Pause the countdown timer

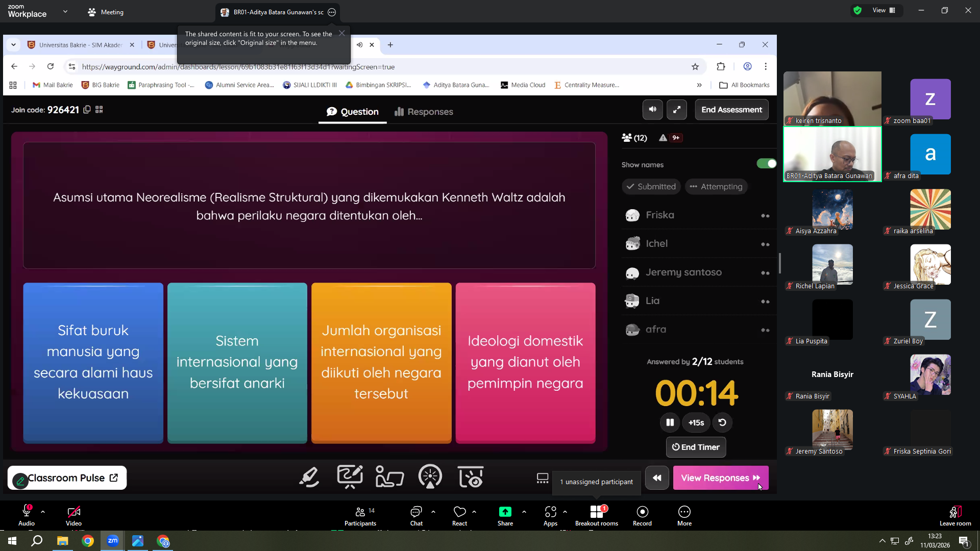[x=670, y=422]
